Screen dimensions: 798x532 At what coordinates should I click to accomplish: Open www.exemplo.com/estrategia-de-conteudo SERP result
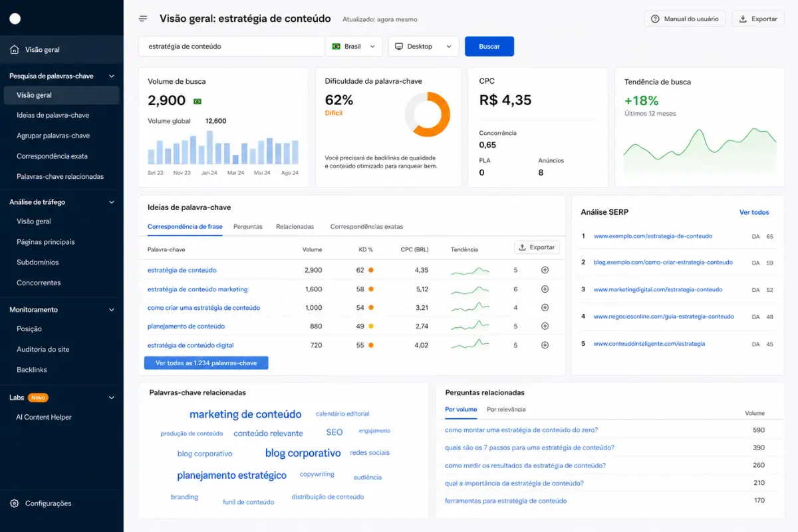pyautogui.click(x=653, y=236)
